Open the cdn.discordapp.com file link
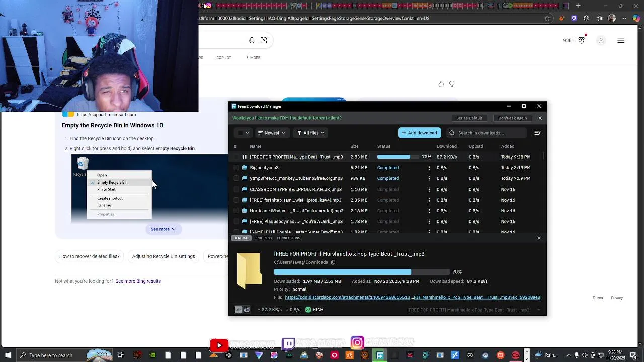The width and height of the screenshot is (644, 362). (x=413, y=297)
